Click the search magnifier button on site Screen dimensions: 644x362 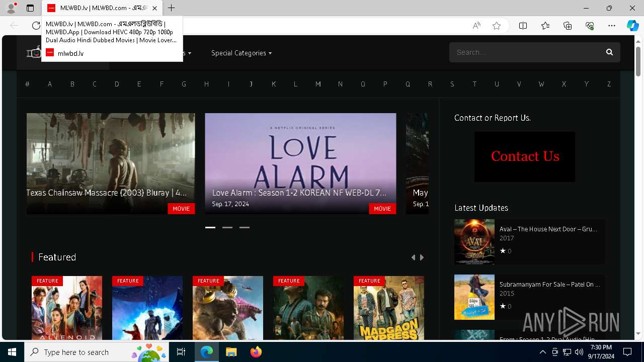[609, 52]
